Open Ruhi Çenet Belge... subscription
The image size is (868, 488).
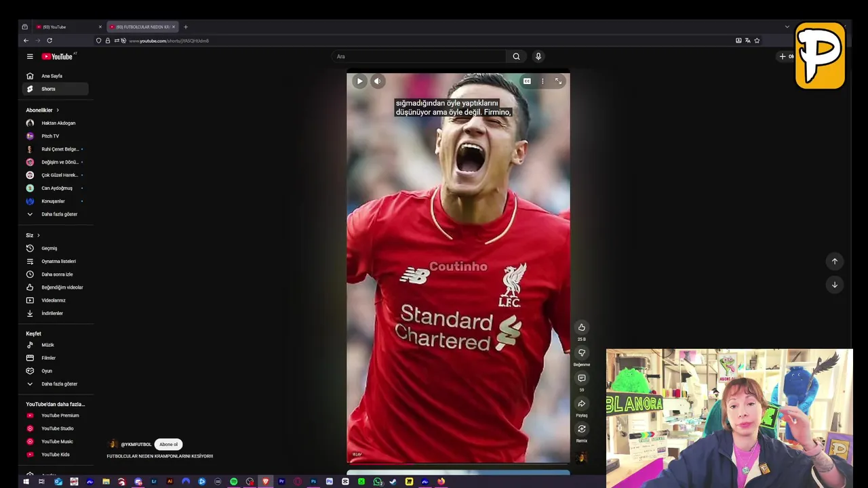pos(56,149)
